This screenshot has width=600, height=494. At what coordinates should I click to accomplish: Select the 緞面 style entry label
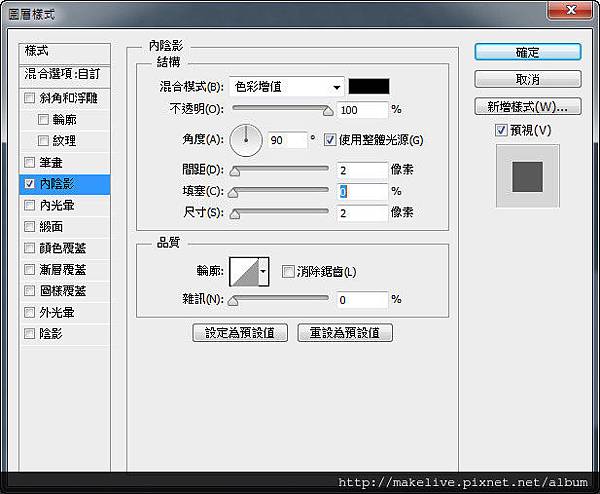pos(51,227)
